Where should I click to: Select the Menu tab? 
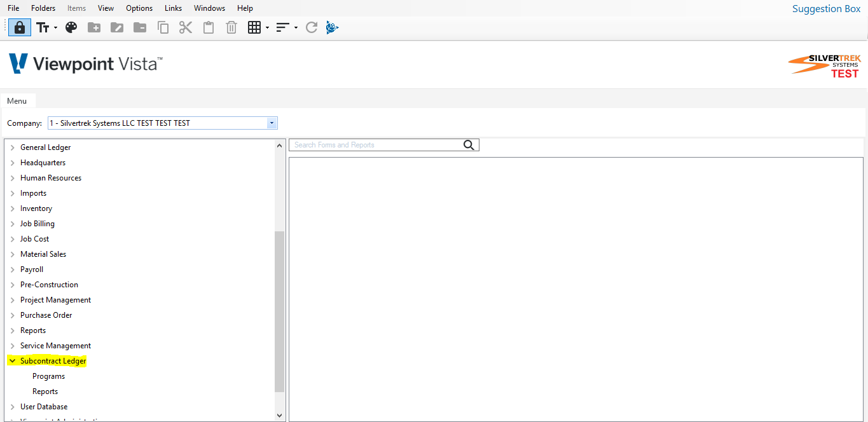(x=17, y=101)
